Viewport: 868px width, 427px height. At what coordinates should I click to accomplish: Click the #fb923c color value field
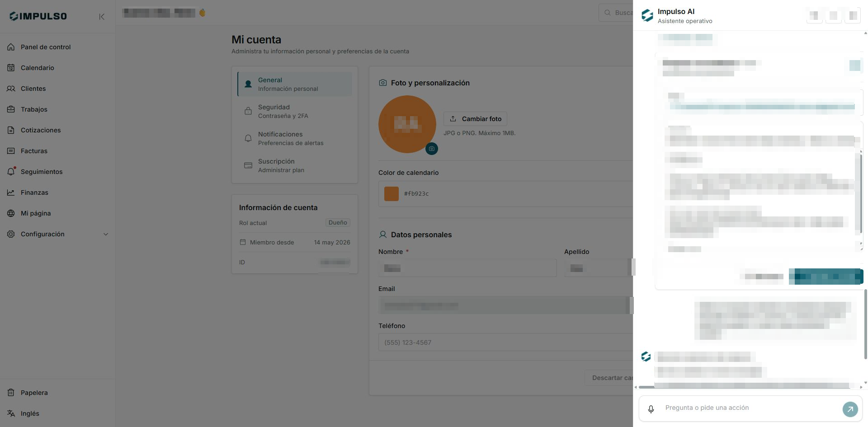[x=416, y=194]
